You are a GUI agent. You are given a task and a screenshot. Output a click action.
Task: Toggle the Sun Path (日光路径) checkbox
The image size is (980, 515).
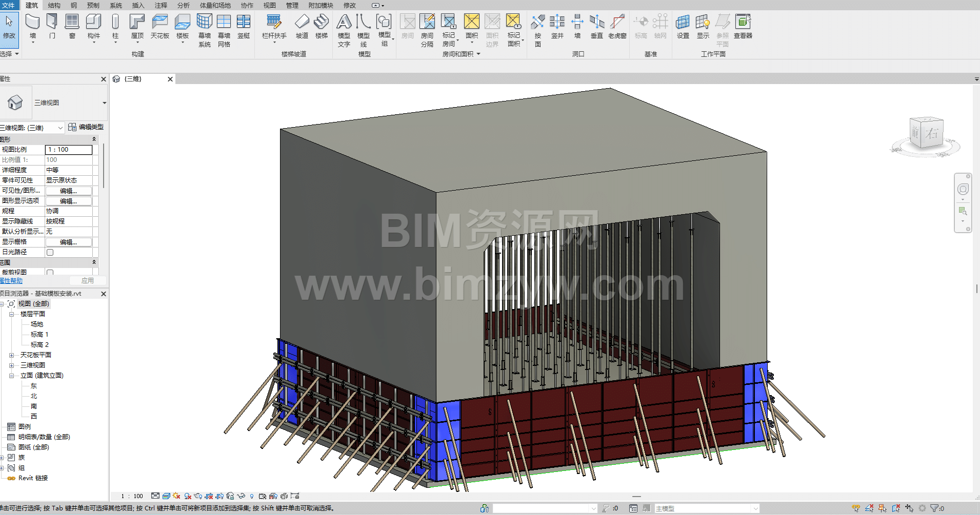(50, 252)
